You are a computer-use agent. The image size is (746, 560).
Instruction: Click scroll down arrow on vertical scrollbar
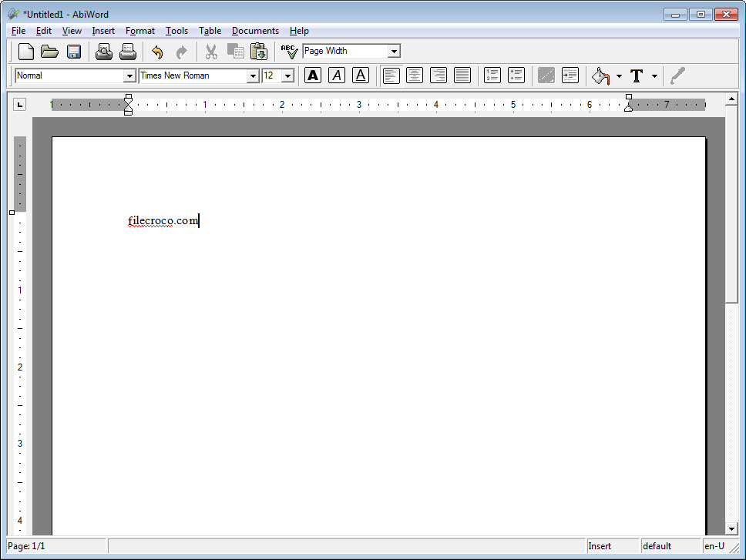731,528
